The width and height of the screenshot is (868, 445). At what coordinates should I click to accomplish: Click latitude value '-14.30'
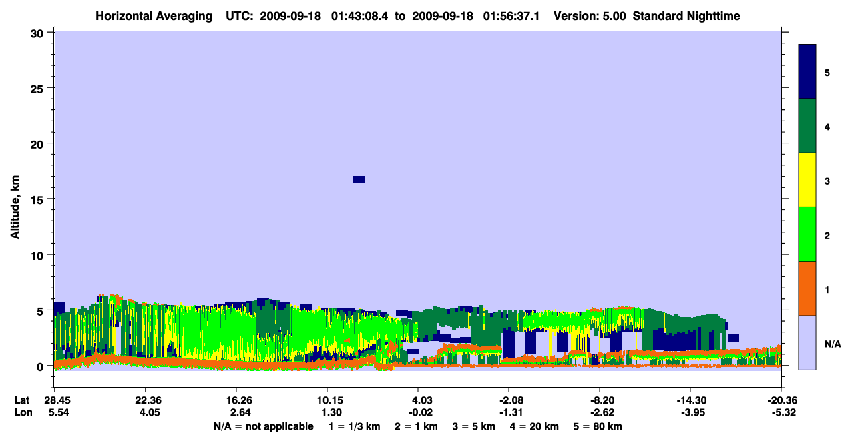690,400
